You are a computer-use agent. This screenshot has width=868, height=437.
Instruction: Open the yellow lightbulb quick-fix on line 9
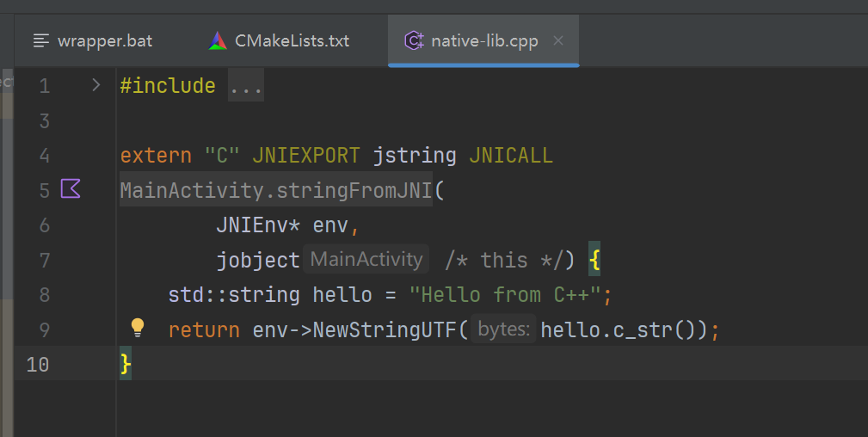(138, 328)
